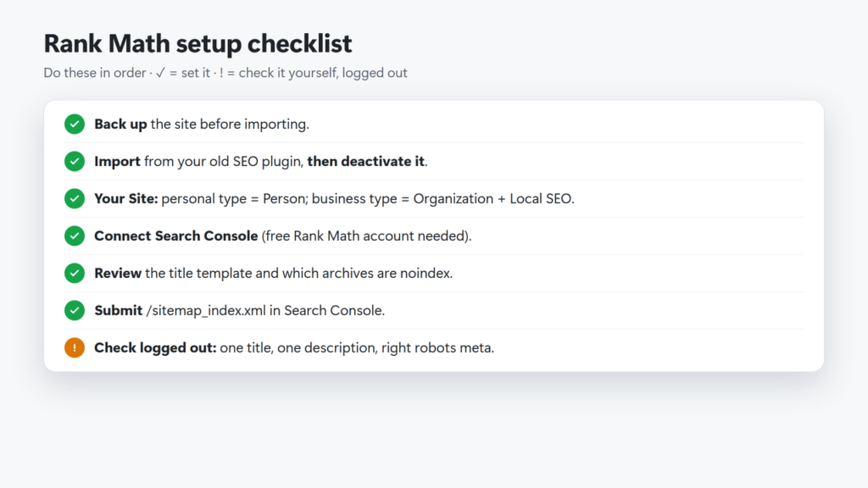Click the 'Your Site:' personal type row text
The image size is (868, 488).
(334, 198)
